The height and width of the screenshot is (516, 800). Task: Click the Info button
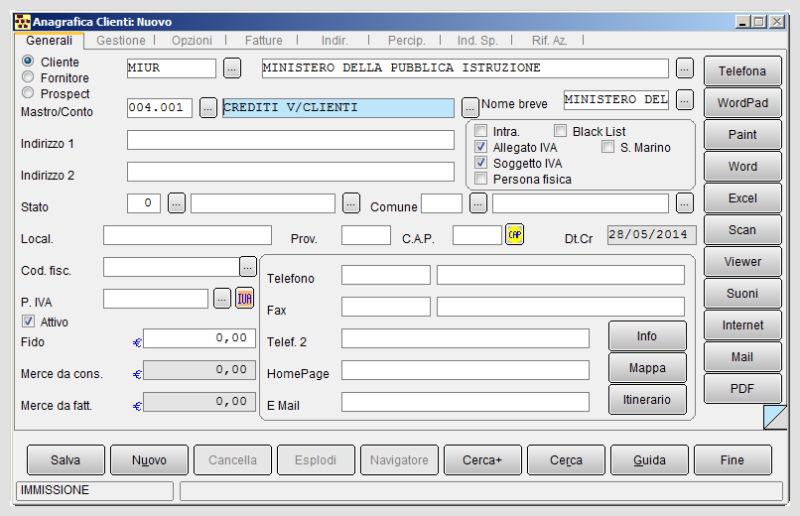[647, 336]
